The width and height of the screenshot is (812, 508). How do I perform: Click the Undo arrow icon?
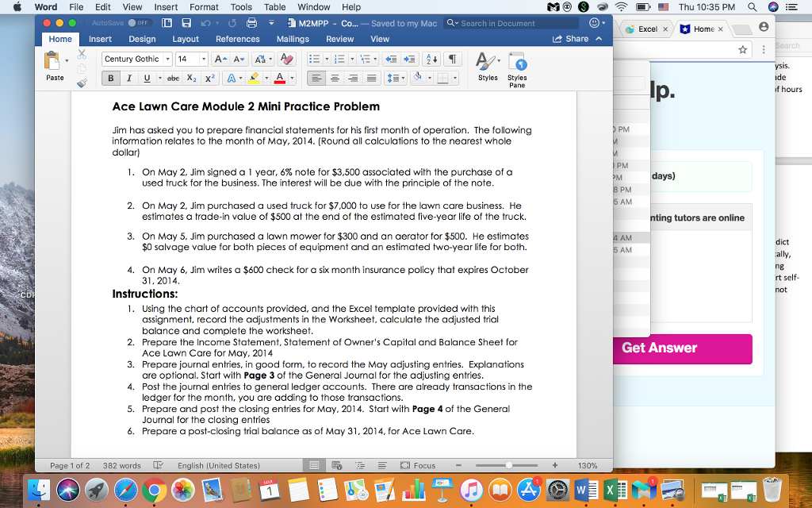[205, 23]
